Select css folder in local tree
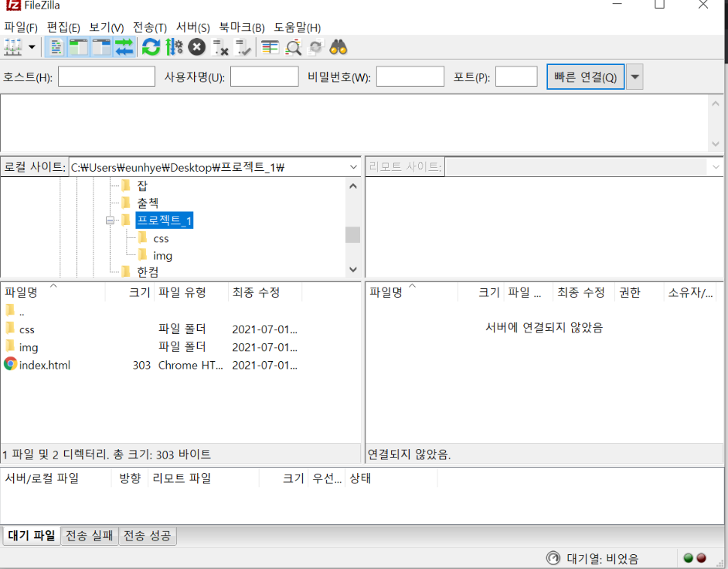 click(161, 238)
